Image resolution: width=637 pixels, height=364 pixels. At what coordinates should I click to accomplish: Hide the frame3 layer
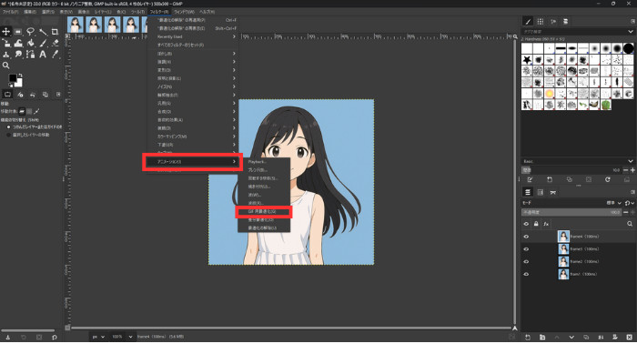(x=526, y=249)
